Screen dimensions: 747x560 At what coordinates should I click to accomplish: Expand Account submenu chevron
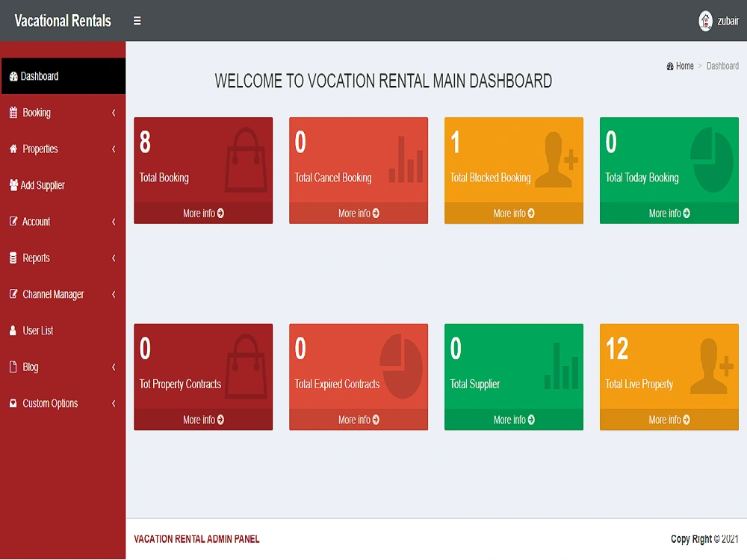pos(114,222)
